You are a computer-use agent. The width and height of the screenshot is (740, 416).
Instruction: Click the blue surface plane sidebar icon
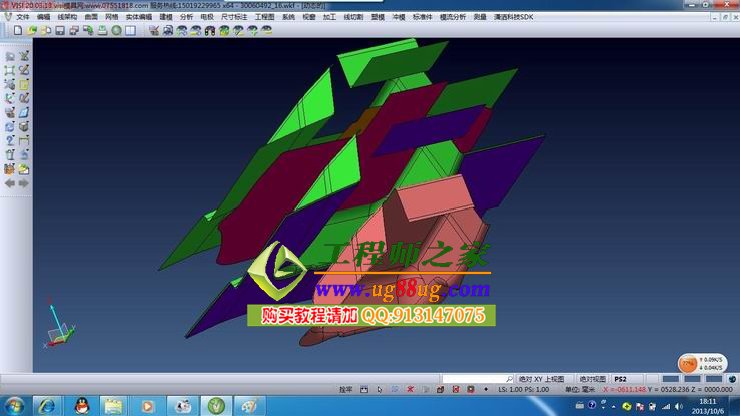tap(24, 112)
